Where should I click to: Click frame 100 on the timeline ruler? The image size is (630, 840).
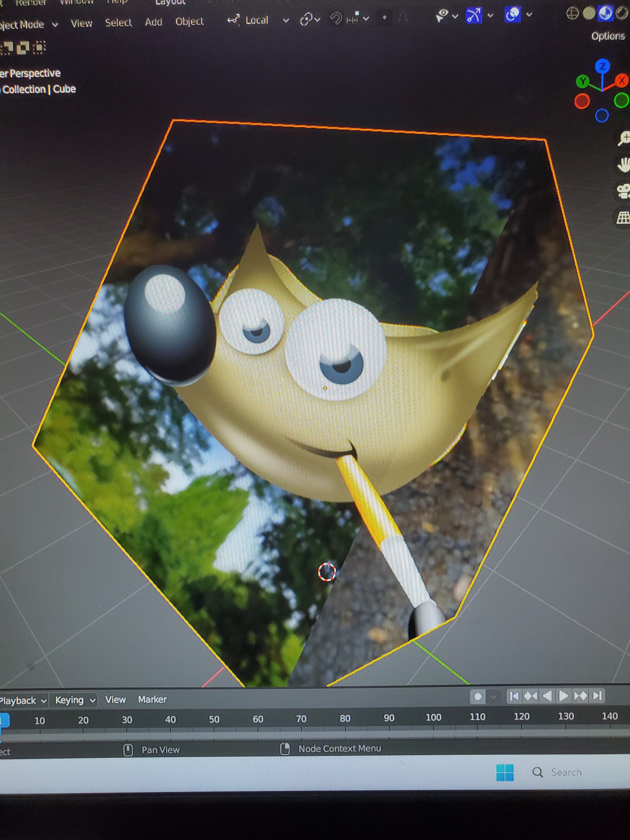(433, 717)
